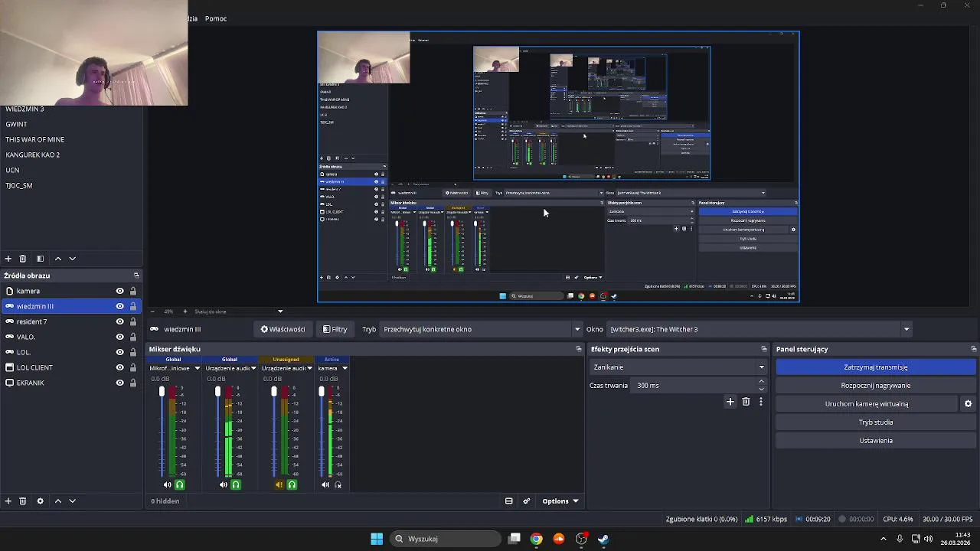Add a new source with plus icon
The height and width of the screenshot is (551, 980).
point(8,501)
